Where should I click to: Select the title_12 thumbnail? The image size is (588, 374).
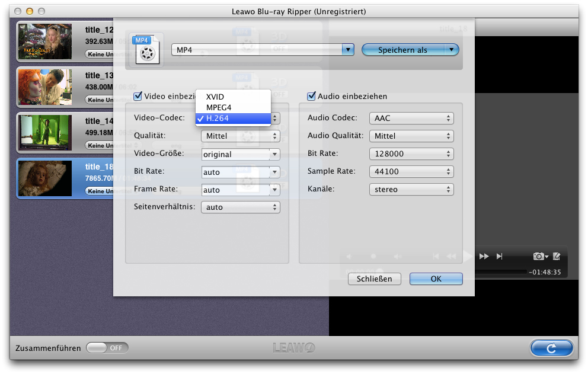click(45, 41)
